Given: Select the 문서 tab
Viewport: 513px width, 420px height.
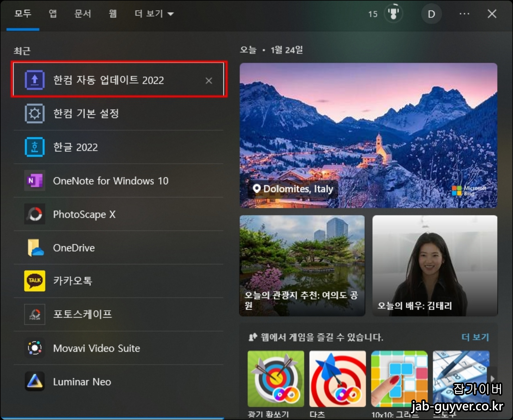Looking at the screenshot, I should click(x=83, y=14).
